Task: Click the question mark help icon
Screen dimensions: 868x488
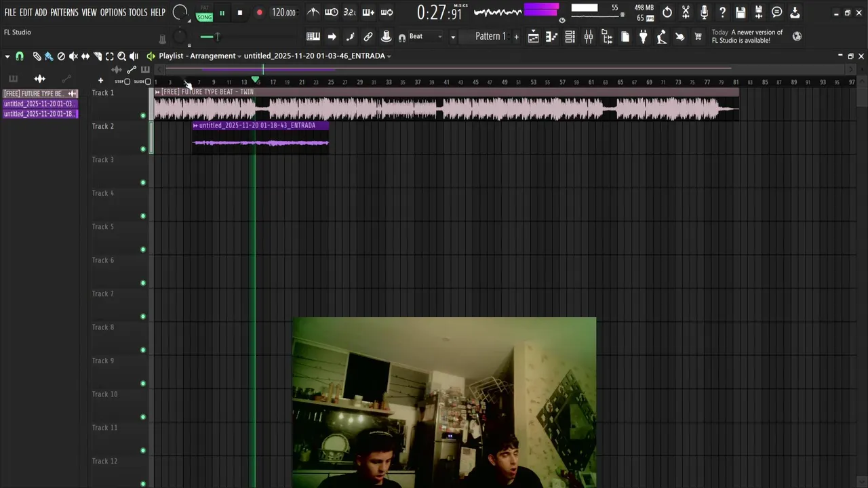Action: coord(722,12)
